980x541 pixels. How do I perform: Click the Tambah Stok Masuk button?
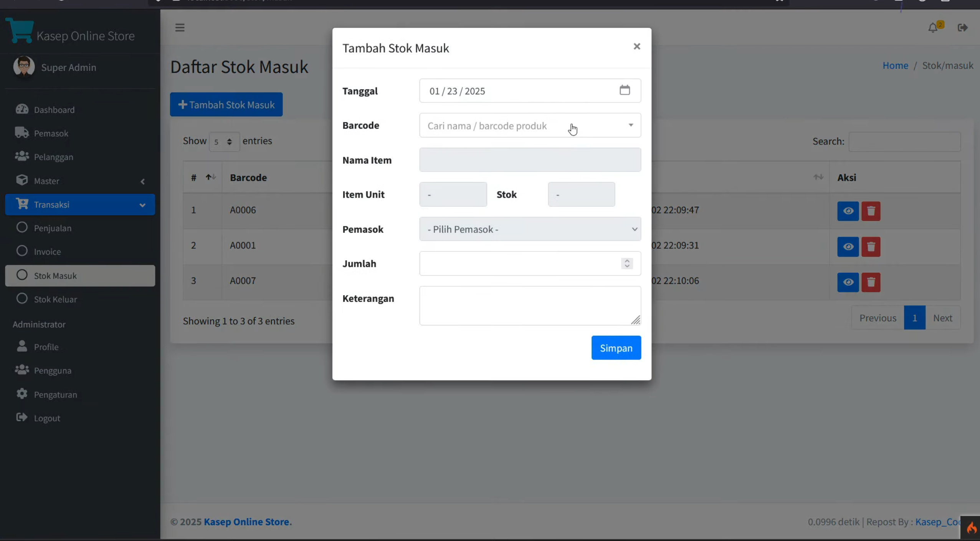coord(226,104)
